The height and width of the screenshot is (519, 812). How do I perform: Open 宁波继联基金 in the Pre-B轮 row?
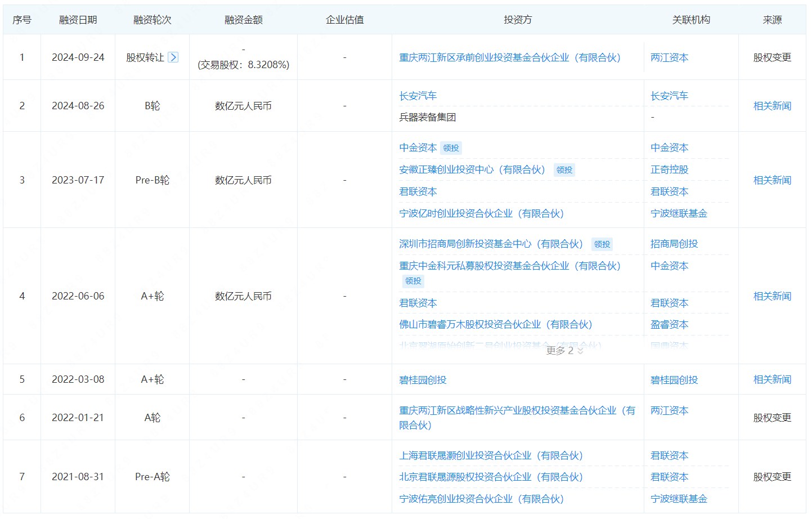[679, 213]
